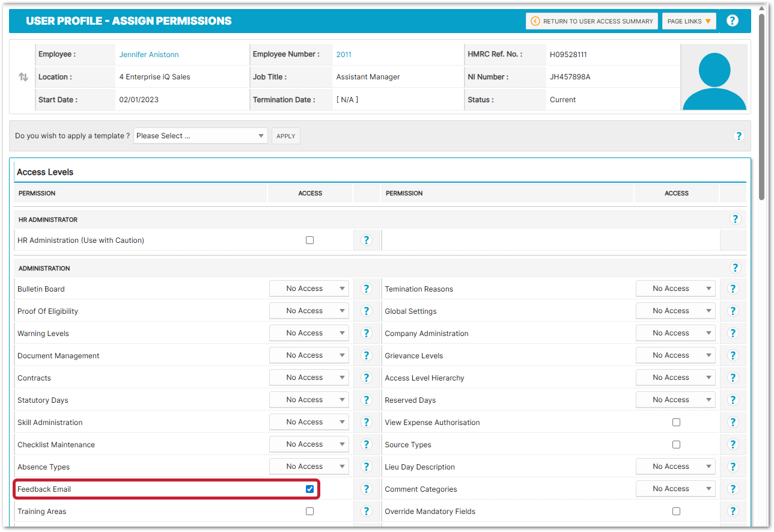Open help for Global Settings permission
Screen dimensions: 774x532
point(733,311)
